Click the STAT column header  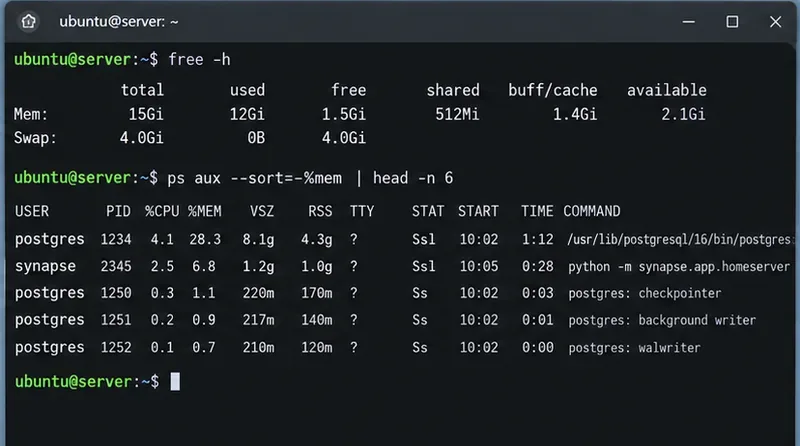tap(428, 211)
